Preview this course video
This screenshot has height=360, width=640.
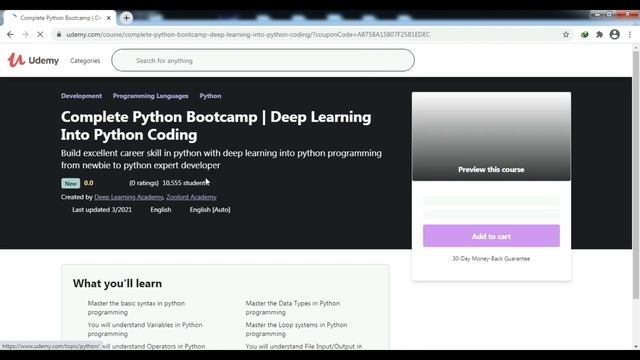[x=491, y=136]
